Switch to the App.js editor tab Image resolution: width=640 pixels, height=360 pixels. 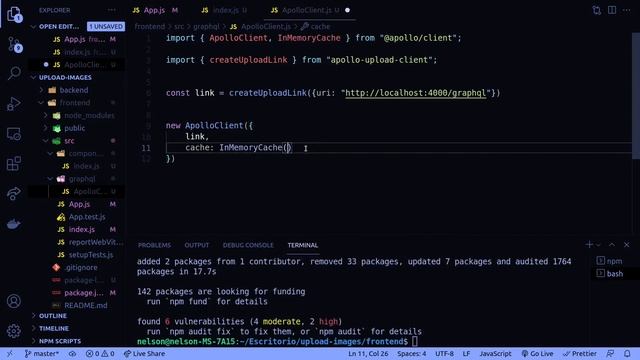point(155,10)
